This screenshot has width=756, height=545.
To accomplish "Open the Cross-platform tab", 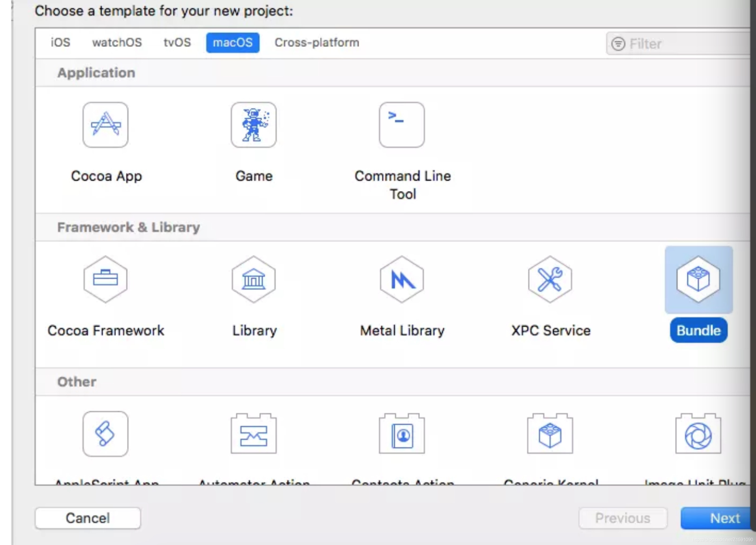I will click(x=317, y=43).
